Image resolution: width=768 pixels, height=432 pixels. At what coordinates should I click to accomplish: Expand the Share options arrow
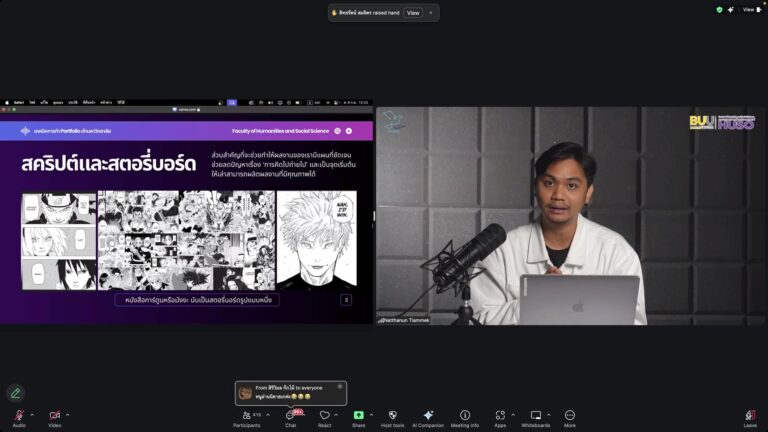(371, 415)
